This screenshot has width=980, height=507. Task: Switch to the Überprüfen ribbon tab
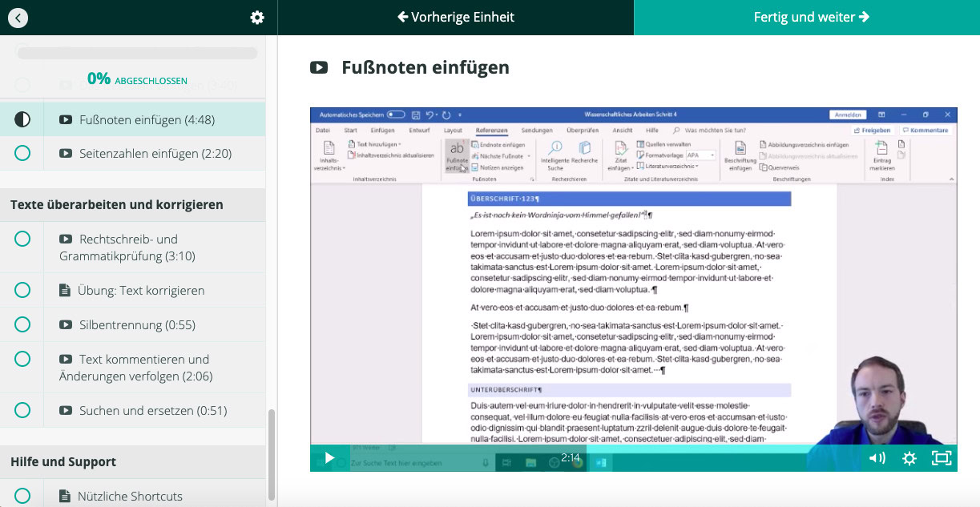(582, 132)
